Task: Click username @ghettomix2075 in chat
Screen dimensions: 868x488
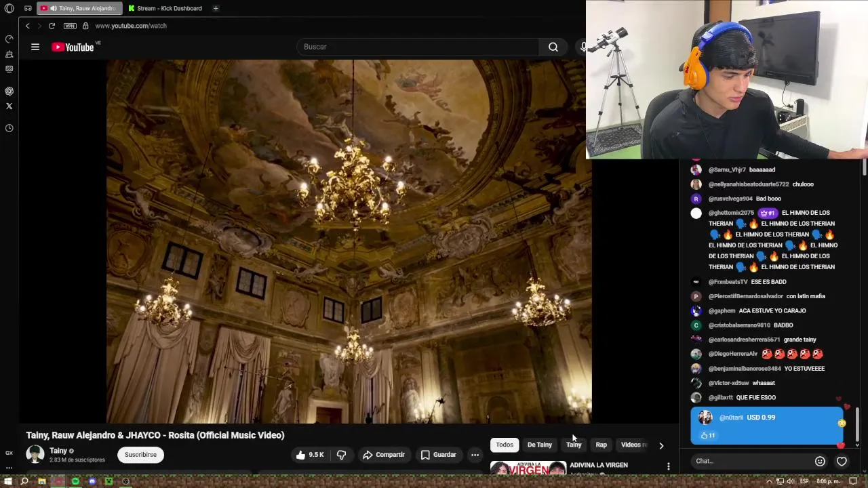Action: click(x=731, y=213)
